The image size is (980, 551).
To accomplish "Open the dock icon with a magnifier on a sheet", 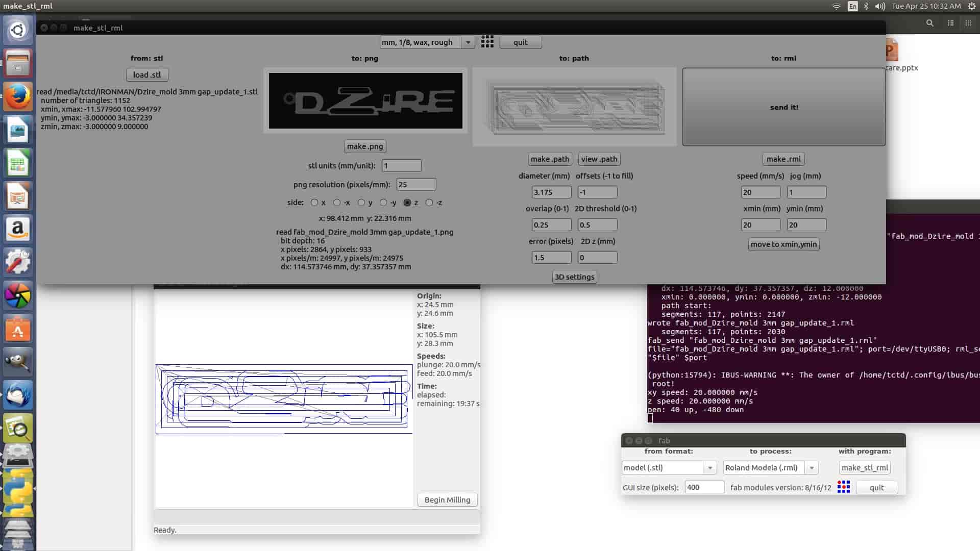I will (18, 428).
